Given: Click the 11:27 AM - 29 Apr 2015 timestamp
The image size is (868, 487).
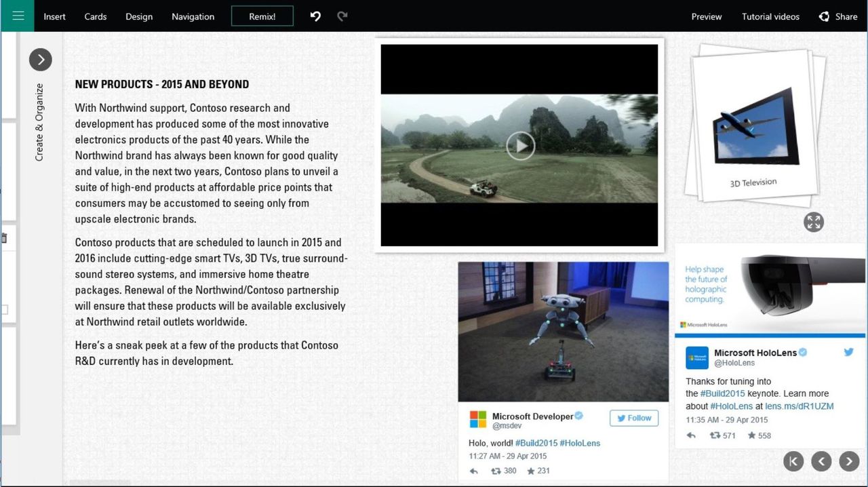Looking at the screenshot, I should [508, 456].
